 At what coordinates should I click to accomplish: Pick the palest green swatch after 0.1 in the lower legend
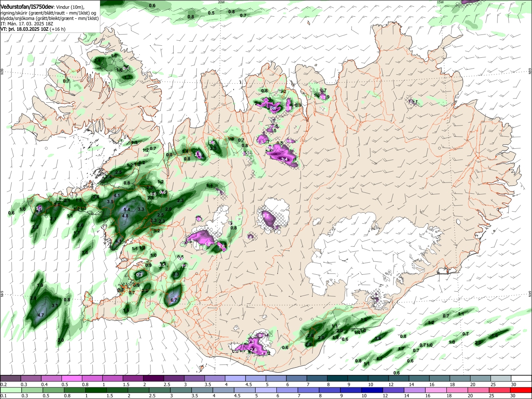tap(10, 390)
